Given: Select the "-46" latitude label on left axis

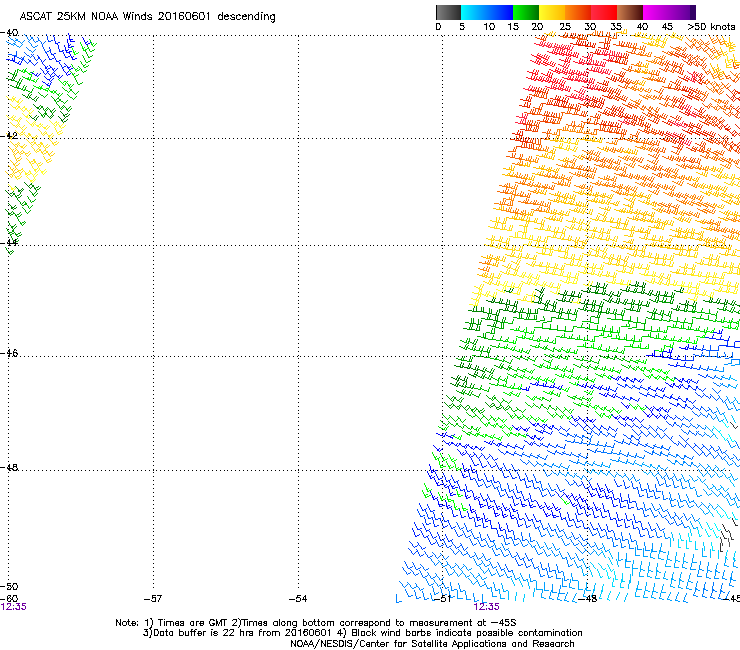Looking at the screenshot, I should click(x=9, y=353).
